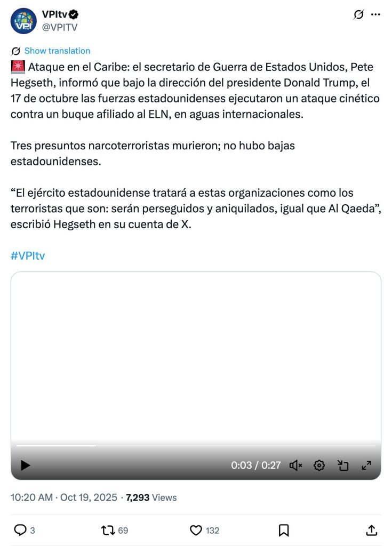Screen dimensions: 392x546
Task: Unmute the video sound
Action: (295, 465)
